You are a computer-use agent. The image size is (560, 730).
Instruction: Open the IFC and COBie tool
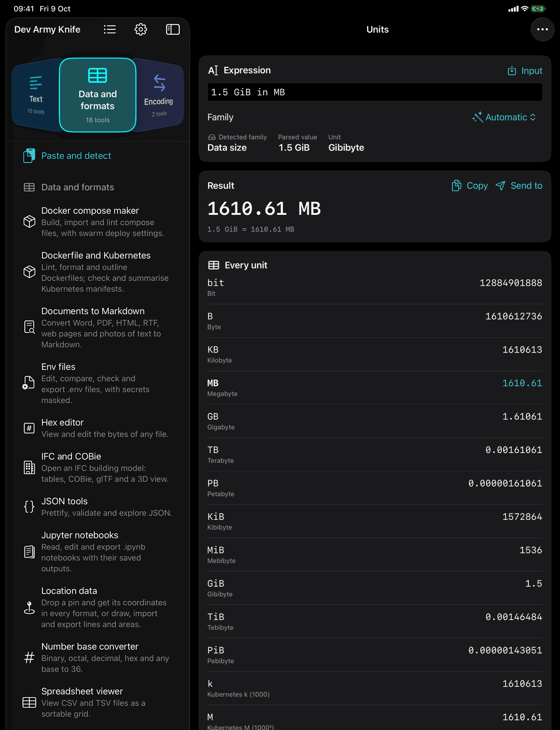(98, 468)
